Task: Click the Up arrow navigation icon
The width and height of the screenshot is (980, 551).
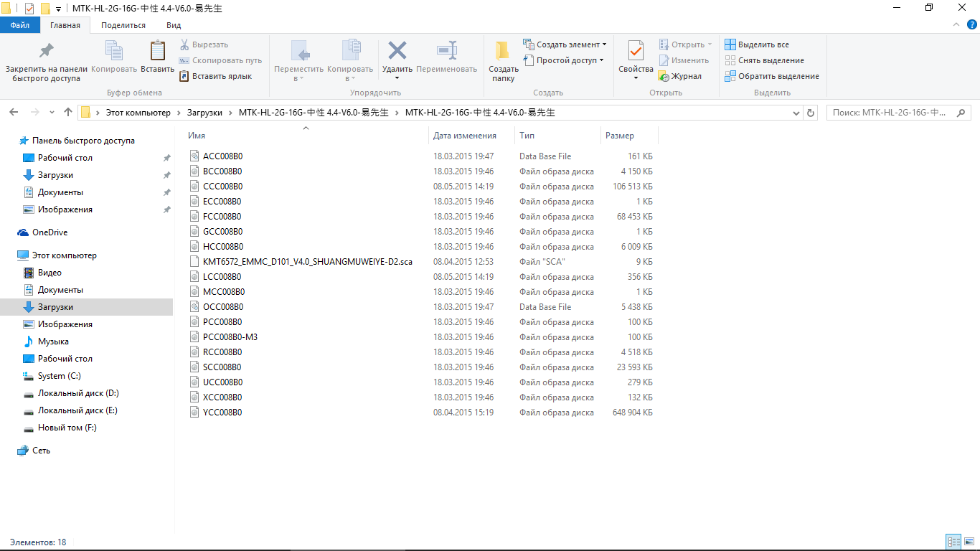Action: [68, 113]
